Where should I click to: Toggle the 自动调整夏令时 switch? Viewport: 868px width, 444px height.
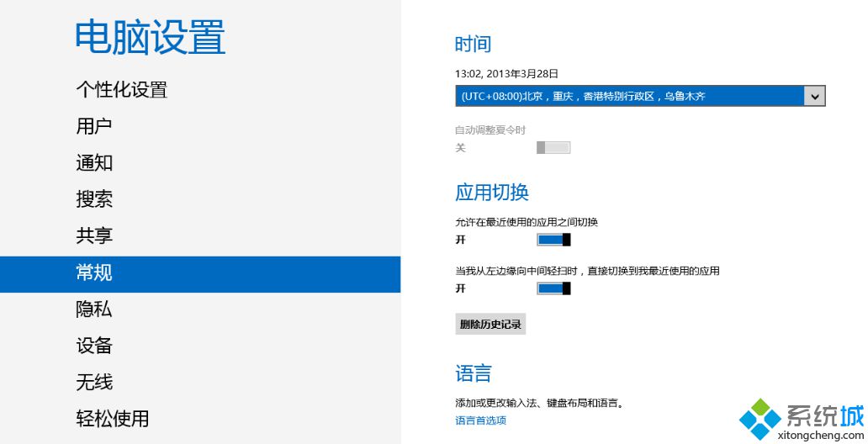(x=553, y=147)
